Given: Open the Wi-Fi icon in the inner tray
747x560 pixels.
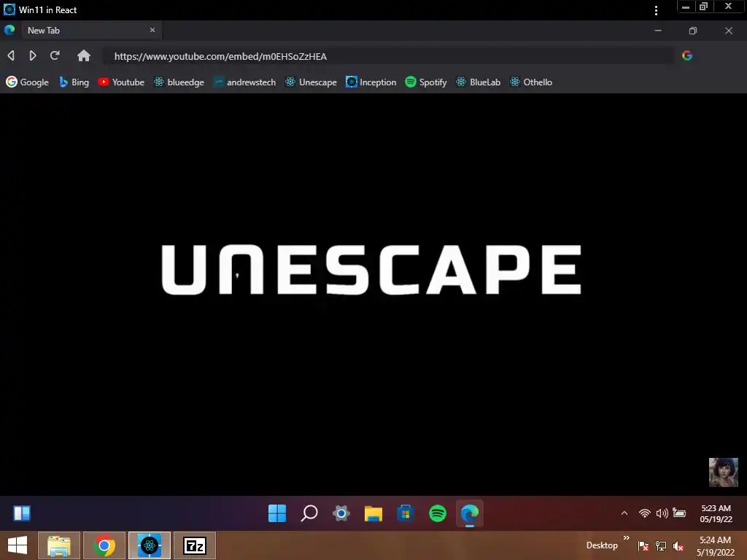Looking at the screenshot, I should (x=645, y=513).
